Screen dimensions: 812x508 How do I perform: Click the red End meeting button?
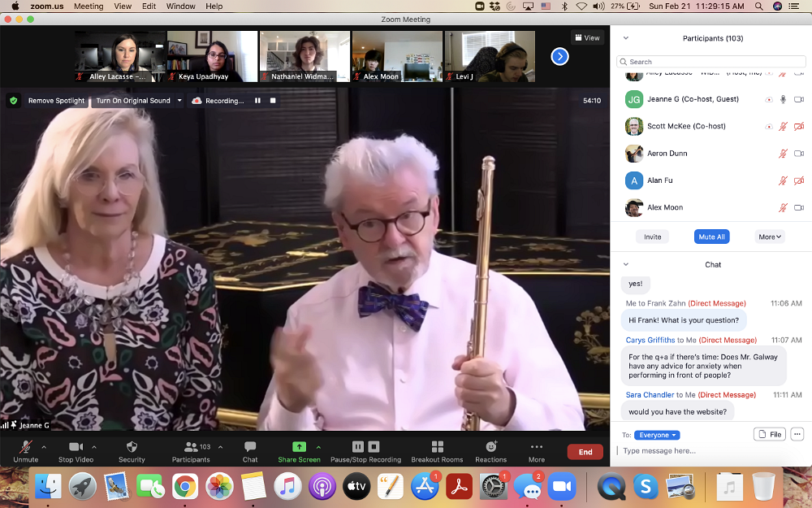pyautogui.click(x=585, y=452)
